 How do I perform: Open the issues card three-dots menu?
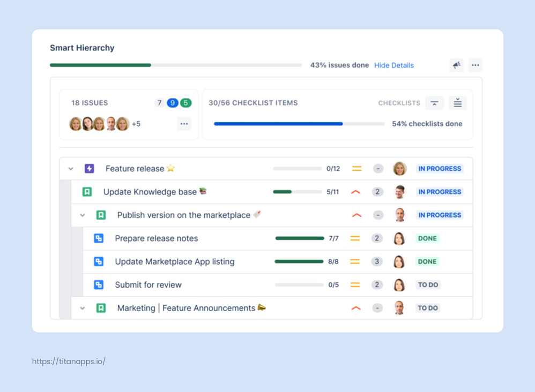(184, 124)
